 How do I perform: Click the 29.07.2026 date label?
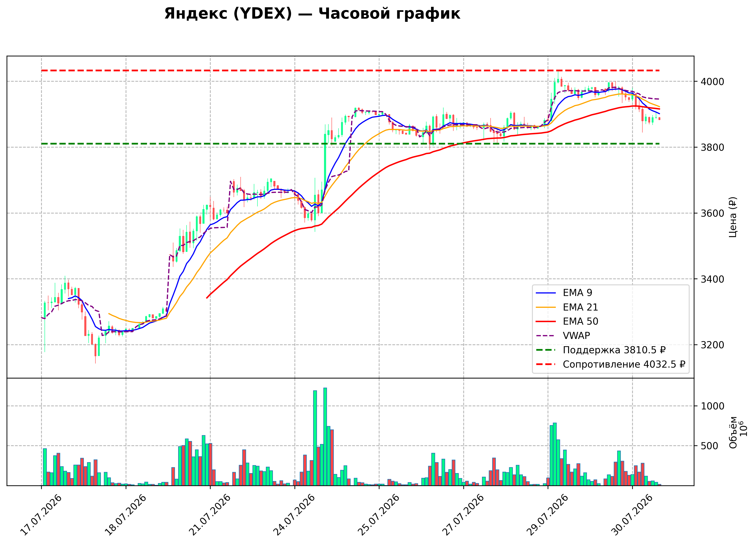[547, 515]
